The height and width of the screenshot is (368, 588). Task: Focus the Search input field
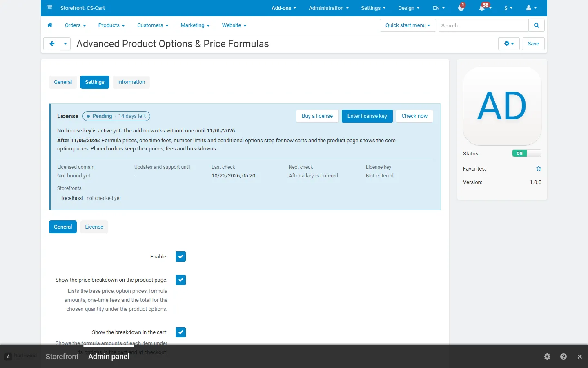(483, 25)
